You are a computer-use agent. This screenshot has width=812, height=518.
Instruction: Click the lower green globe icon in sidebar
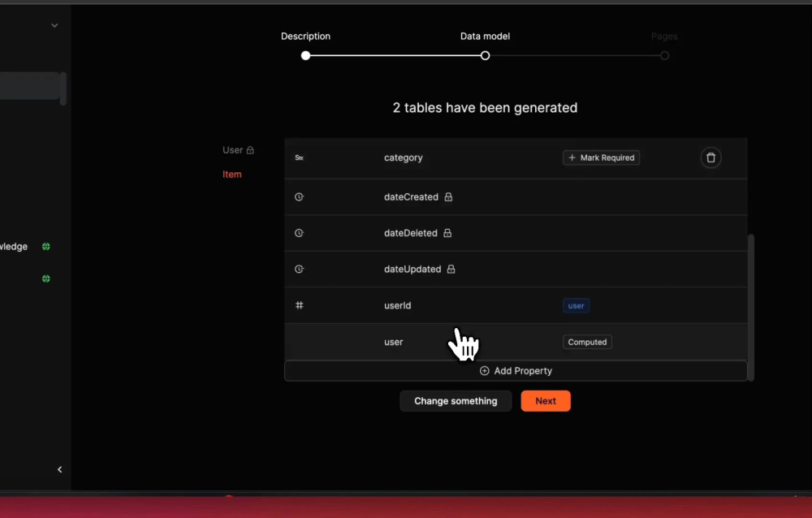46,278
